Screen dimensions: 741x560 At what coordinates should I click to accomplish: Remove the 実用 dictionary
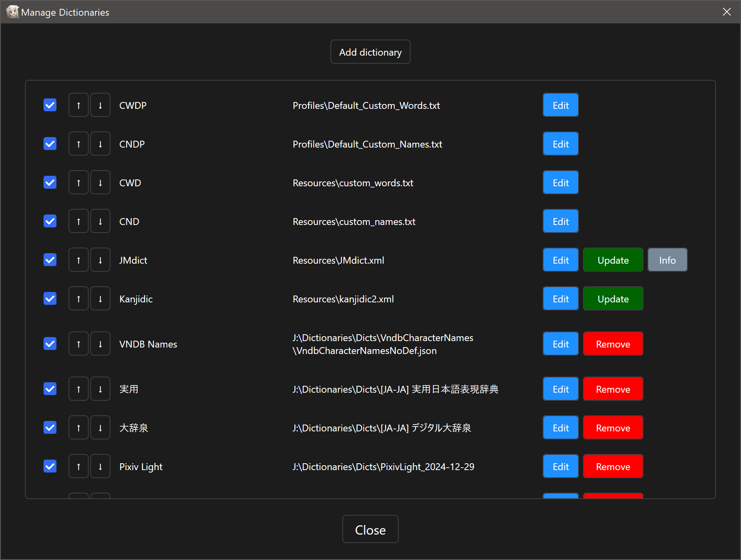pos(613,389)
